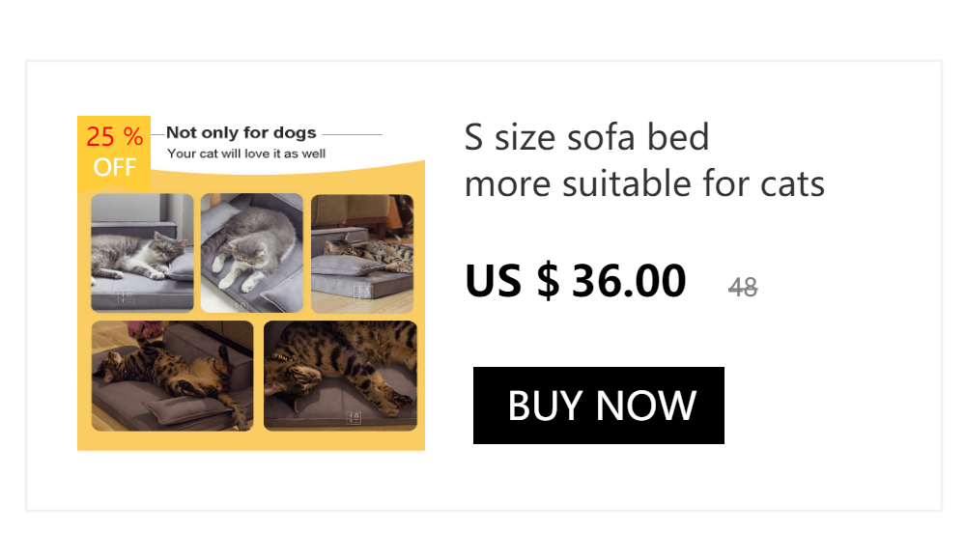This screenshot has width=966, height=560.
Task: Open the photo of tabby cat near wooden furniture
Action: 362,253
